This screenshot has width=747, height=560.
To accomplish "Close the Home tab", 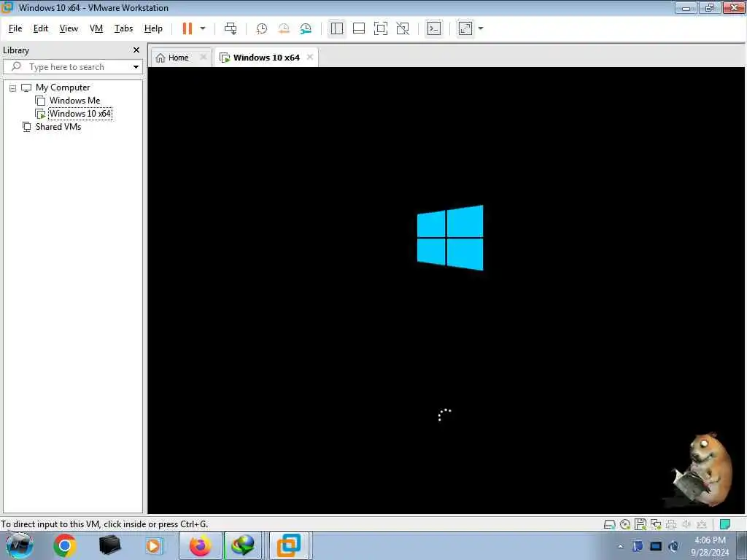I will (x=204, y=57).
